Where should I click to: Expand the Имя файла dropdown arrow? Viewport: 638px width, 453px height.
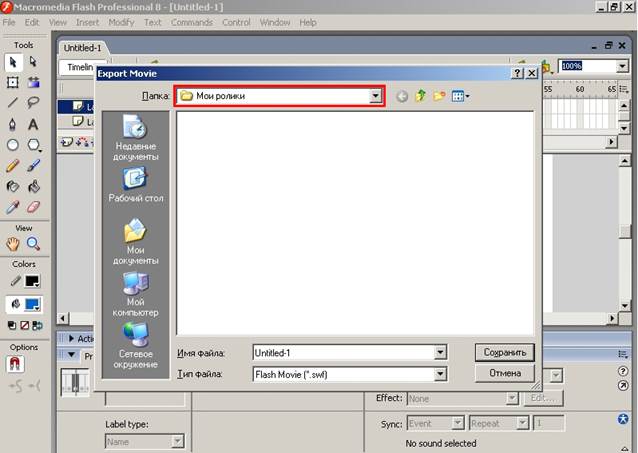click(x=440, y=352)
